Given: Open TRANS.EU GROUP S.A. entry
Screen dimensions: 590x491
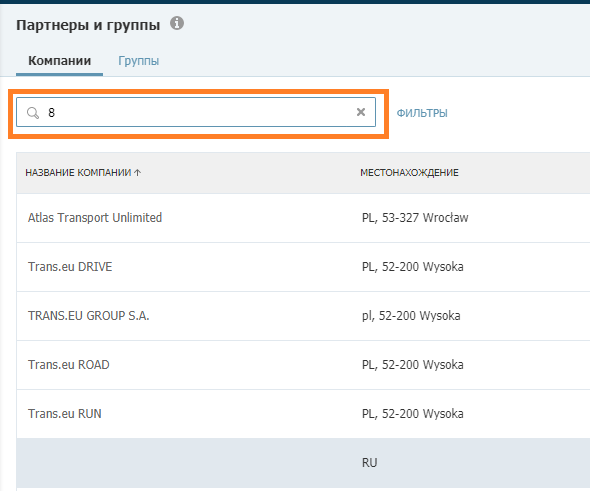Looking at the screenshot, I should (88, 316).
